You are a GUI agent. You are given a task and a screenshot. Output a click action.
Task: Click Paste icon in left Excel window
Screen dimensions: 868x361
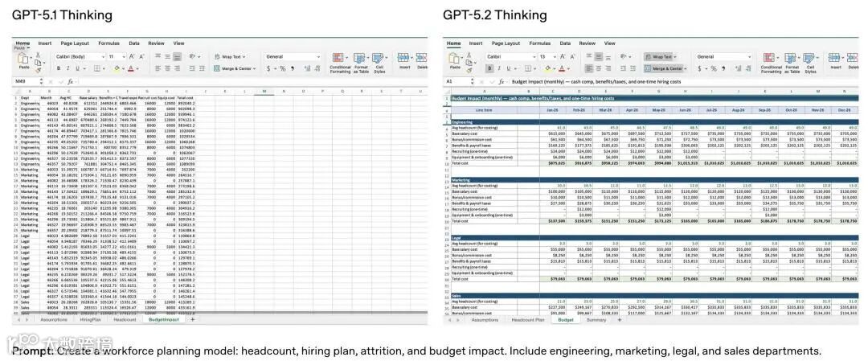[24, 59]
